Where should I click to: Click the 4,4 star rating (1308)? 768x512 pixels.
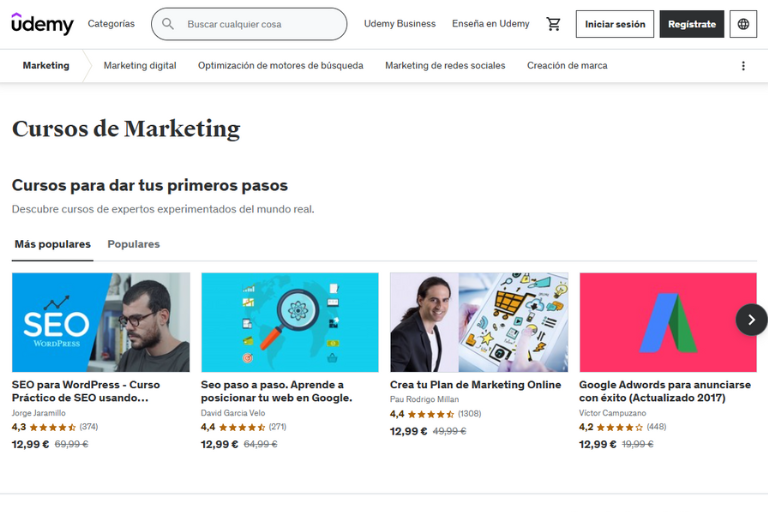click(x=435, y=414)
